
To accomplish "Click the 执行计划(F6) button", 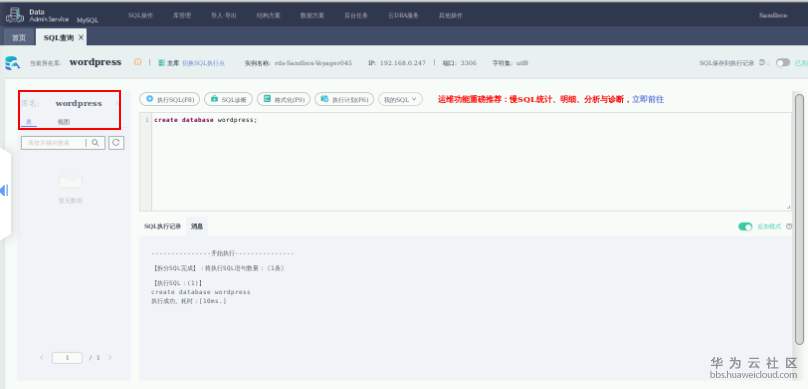I will pos(344,99).
